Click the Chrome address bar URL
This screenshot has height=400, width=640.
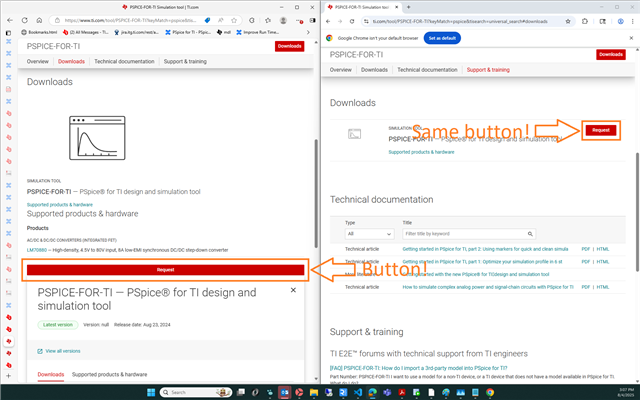click(460, 21)
